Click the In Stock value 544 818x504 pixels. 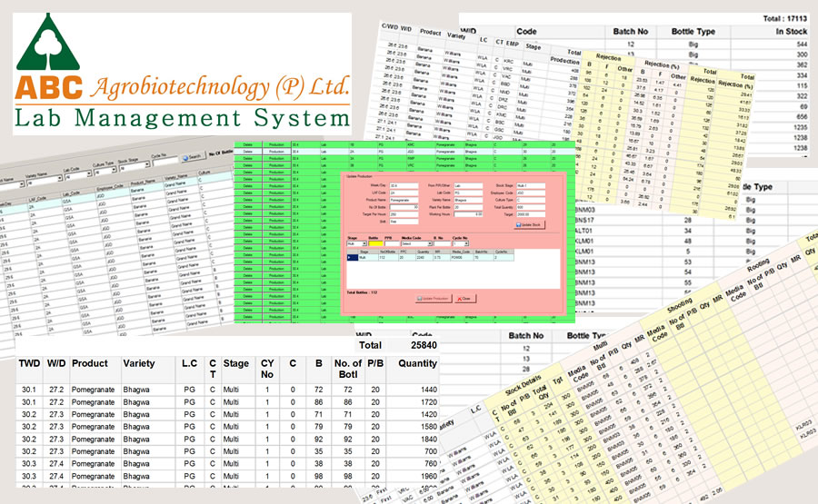point(802,44)
